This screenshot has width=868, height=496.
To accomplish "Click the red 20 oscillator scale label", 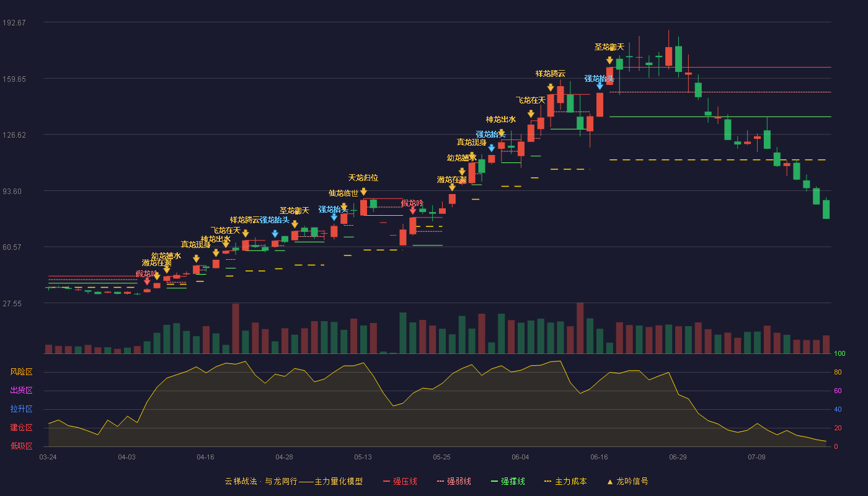I will [838, 428].
